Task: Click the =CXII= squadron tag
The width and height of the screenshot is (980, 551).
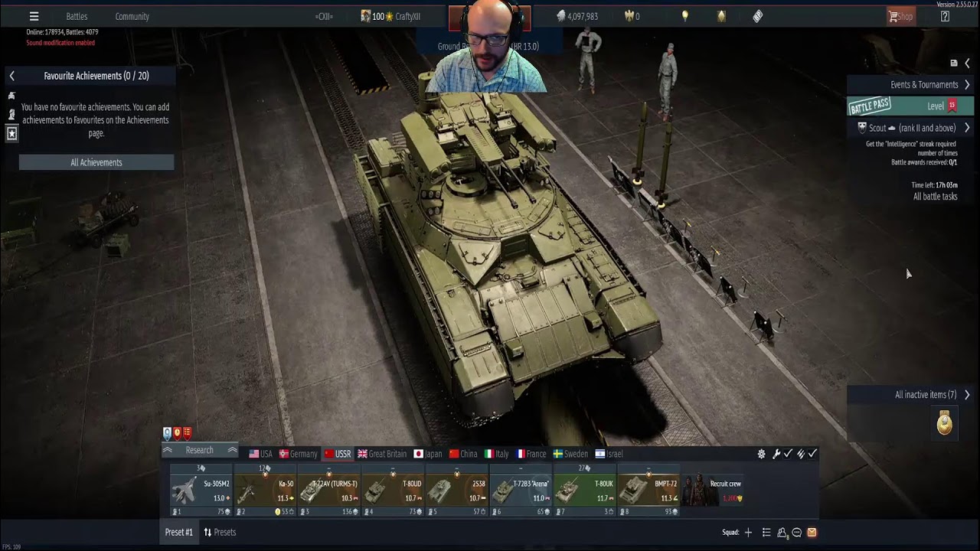Action: pos(324,16)
